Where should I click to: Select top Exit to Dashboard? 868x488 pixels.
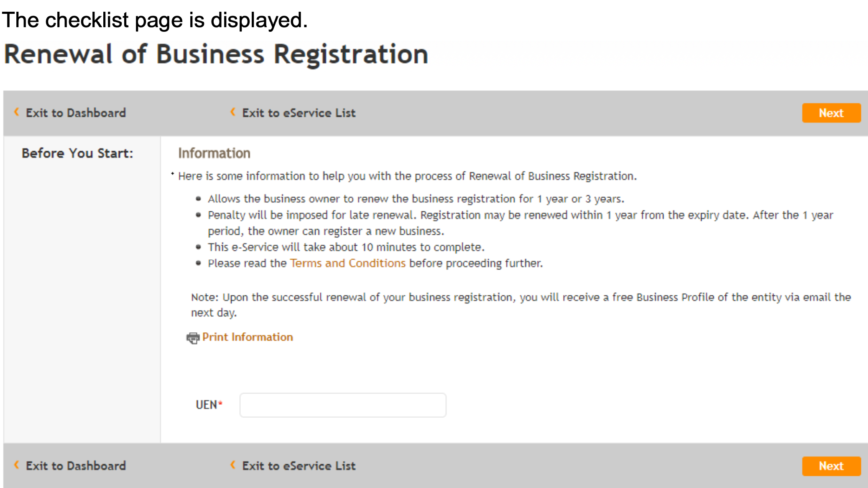tap(76, 112)
